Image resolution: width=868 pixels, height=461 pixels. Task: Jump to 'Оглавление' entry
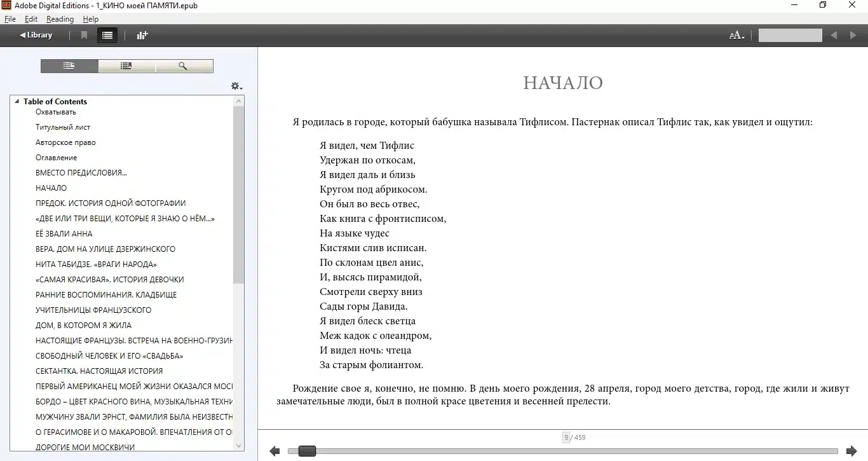(x=57, y=158)
